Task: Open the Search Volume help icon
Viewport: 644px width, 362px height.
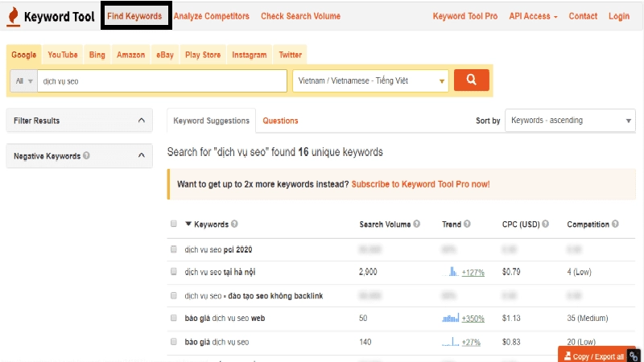Action: [416, 224]
